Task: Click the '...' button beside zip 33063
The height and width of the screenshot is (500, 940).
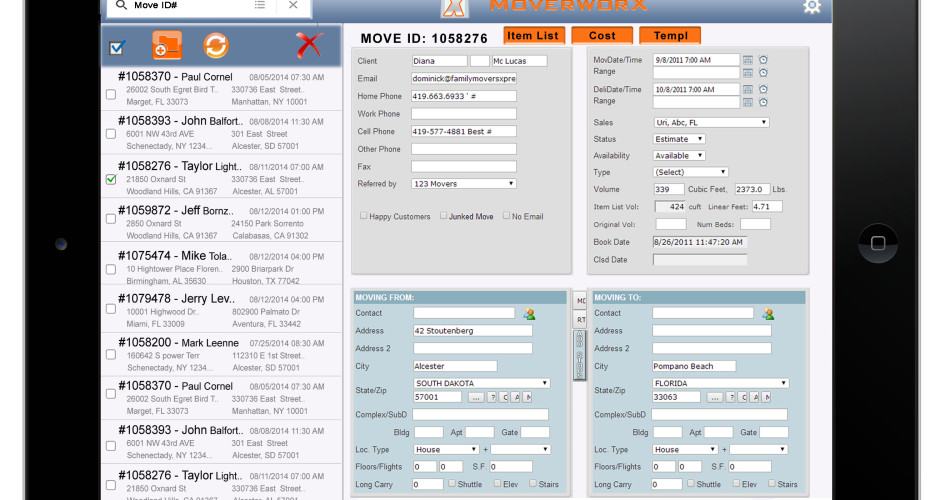Action: click(715, 397)
